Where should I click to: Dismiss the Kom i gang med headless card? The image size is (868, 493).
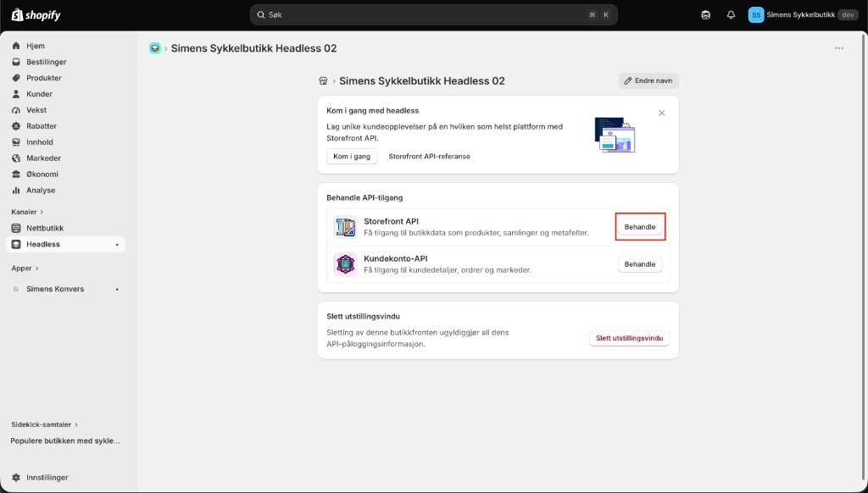(x=661, y=113)
